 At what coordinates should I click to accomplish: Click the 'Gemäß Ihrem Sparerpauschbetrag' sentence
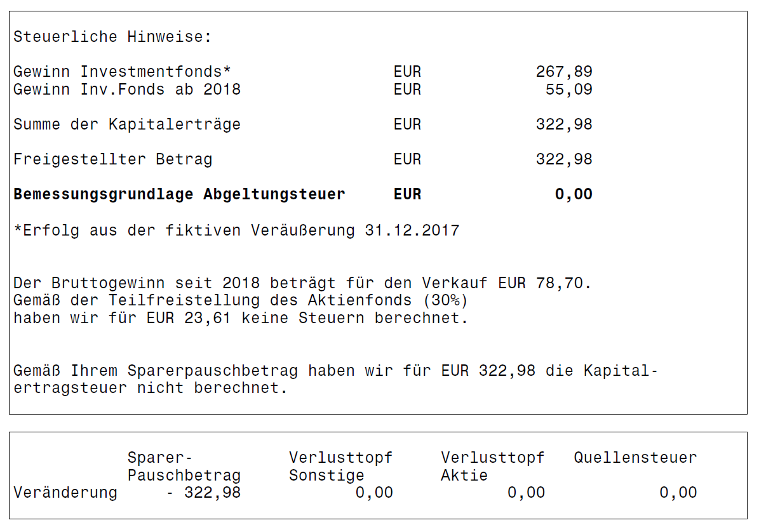(x=335, y=370)
